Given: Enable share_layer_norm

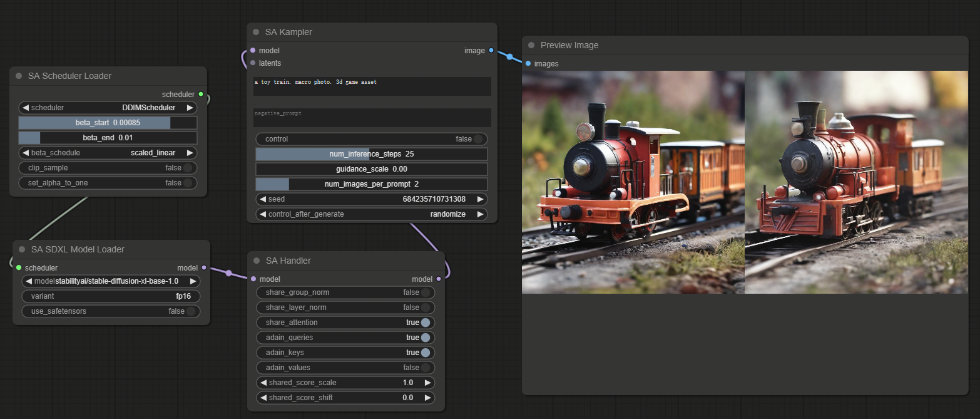Looking at the screenshot, I should [x=345, y=308].
